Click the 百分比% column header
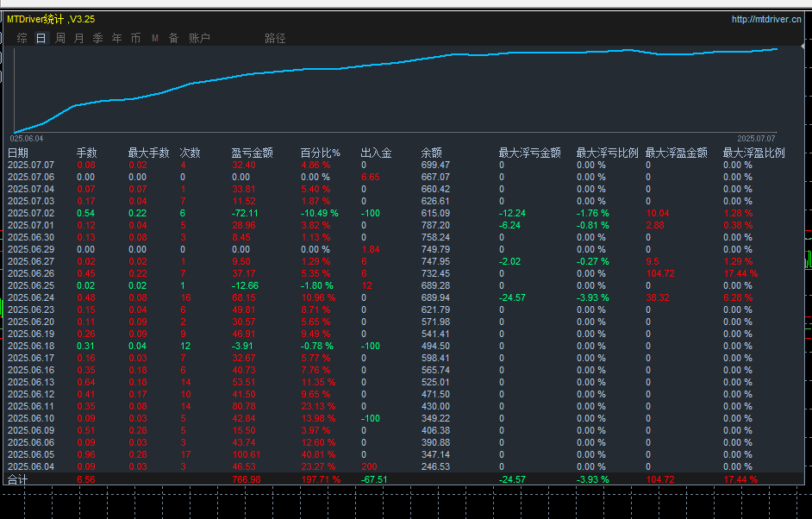 click(320, 153)
